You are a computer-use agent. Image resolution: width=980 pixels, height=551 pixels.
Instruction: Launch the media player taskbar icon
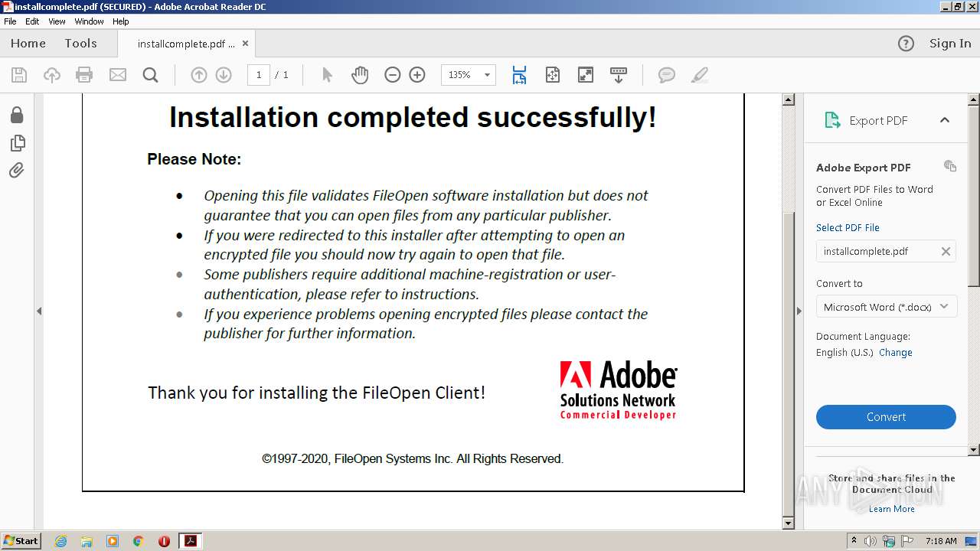(113, 541)
